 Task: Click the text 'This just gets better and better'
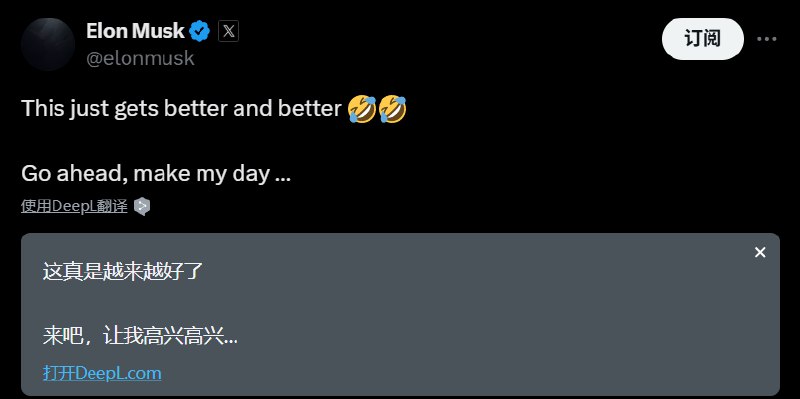(x=181, y=109)
